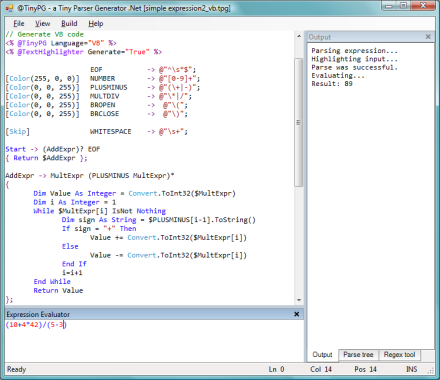The height and width of the screenshot is (380, 440).
Task: Click the BRCLOSE token name
Action: (105, 114)
